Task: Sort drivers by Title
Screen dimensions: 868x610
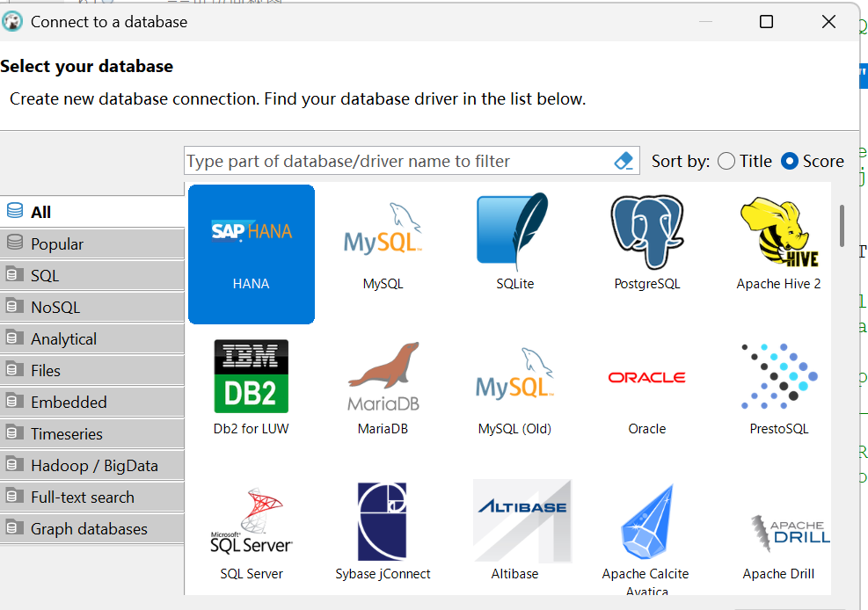Action: pos(745,161)
